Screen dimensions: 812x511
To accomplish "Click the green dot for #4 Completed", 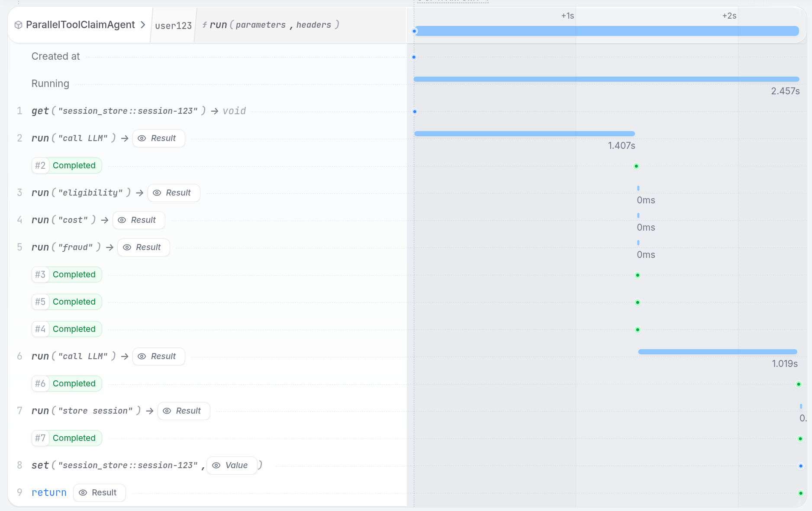I will 638,330.
